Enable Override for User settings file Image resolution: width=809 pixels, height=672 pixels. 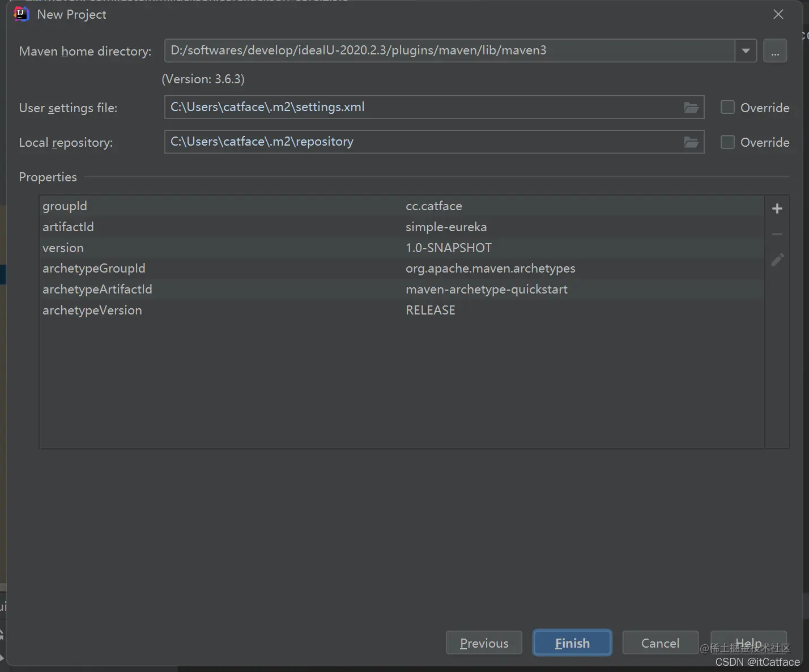click(x=727, y=107)
